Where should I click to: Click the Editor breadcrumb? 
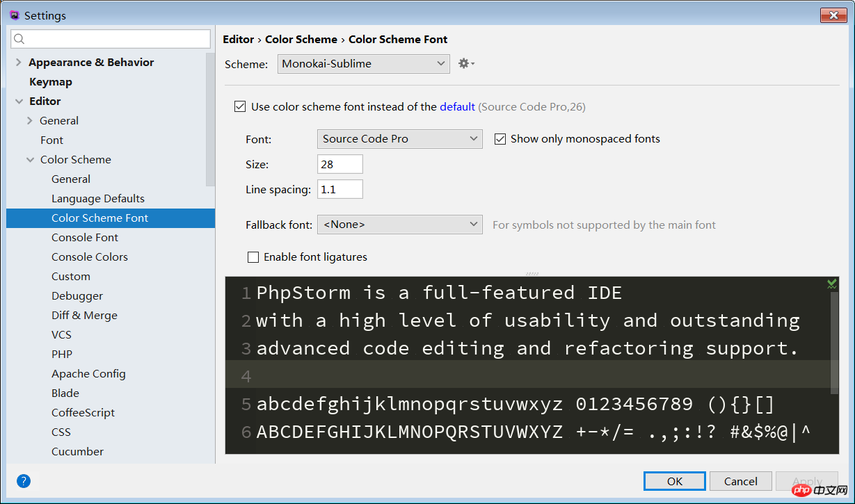(239, 40)
